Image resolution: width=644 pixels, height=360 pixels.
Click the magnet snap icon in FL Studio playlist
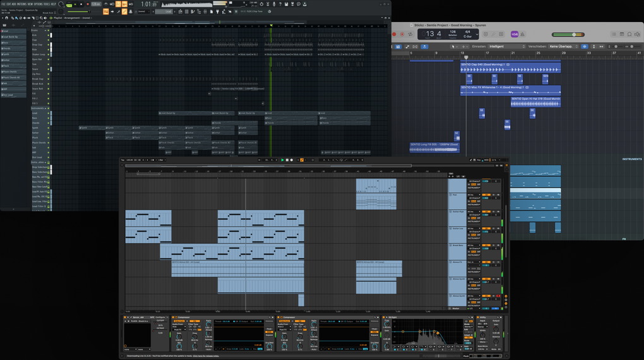click(x=6, y=18)
